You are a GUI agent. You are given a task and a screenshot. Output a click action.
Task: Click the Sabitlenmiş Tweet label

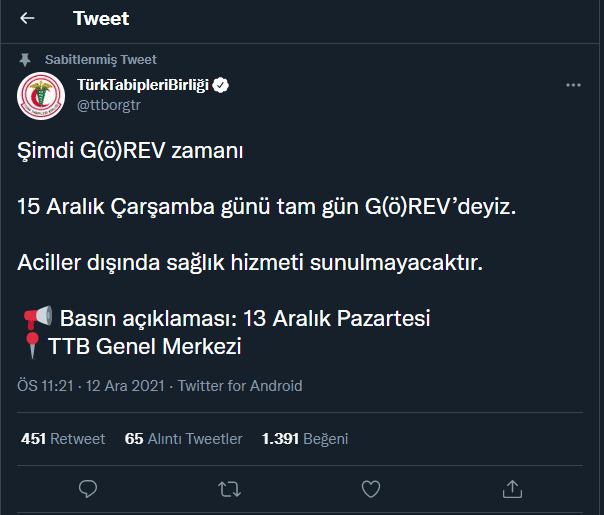pos(101,59)
